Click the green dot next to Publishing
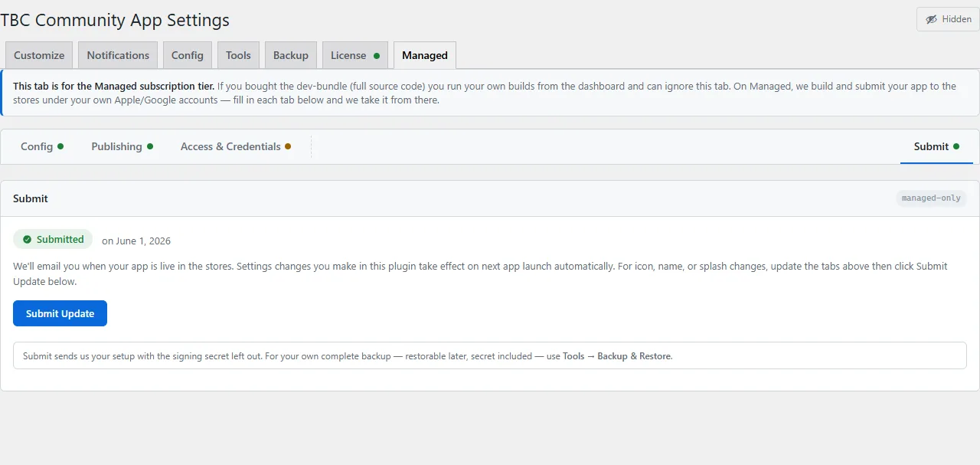 pyautogui.click(x=150, y=146)
